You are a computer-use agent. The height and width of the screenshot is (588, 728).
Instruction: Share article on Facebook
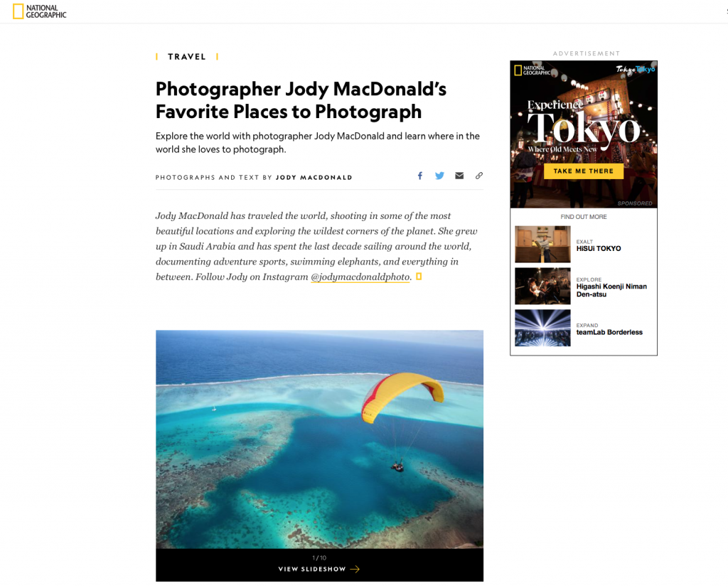[x=419, y=176]
